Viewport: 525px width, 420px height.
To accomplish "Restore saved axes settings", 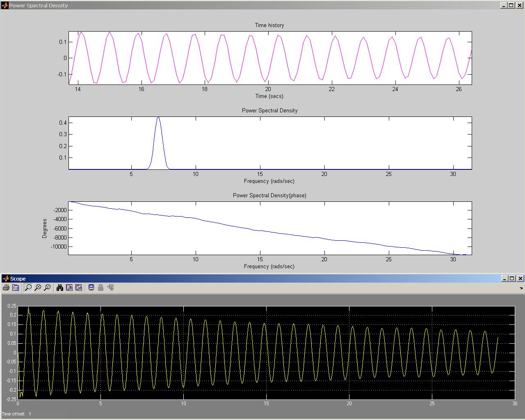I will tap(79, 288).
